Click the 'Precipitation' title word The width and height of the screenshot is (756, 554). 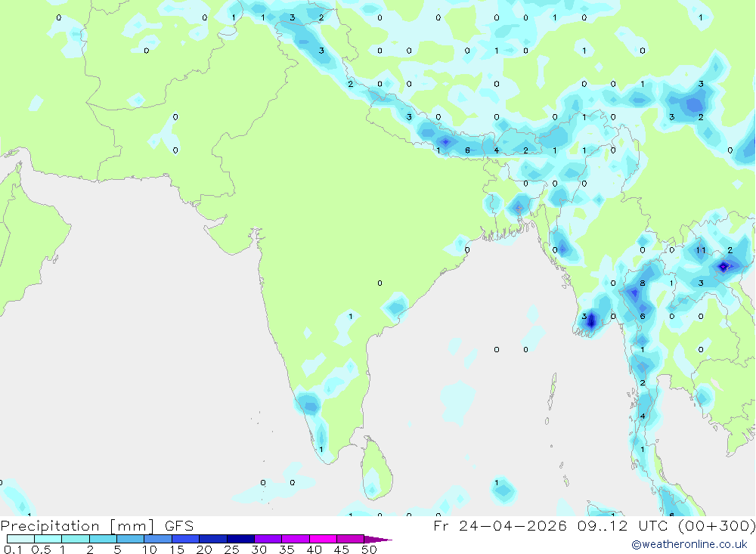point(50,526)
